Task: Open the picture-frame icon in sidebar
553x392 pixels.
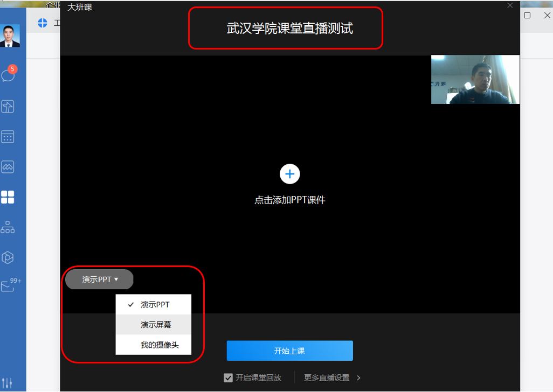Action: tap(8, 167)
